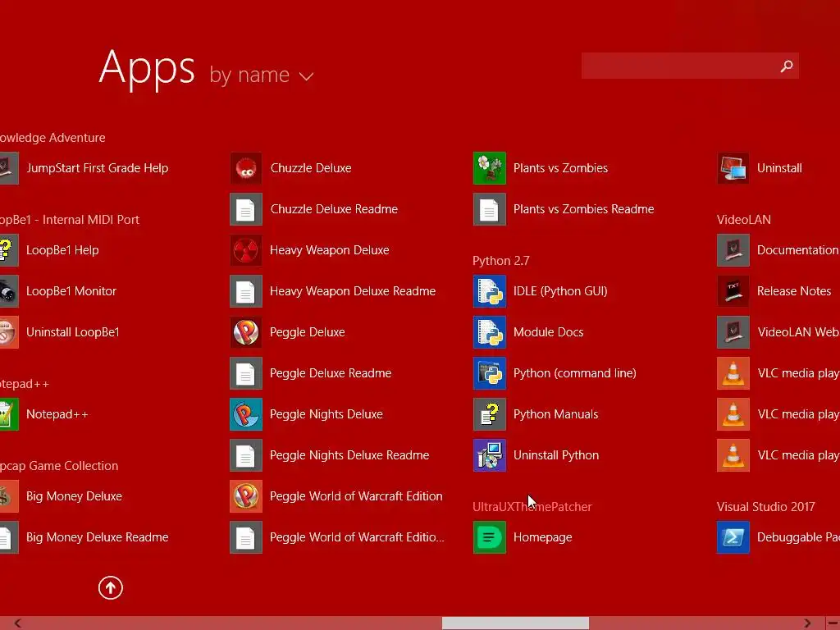840x630 pixels.
Task: Open Python Module Docs icon
Action: [490, 332]
